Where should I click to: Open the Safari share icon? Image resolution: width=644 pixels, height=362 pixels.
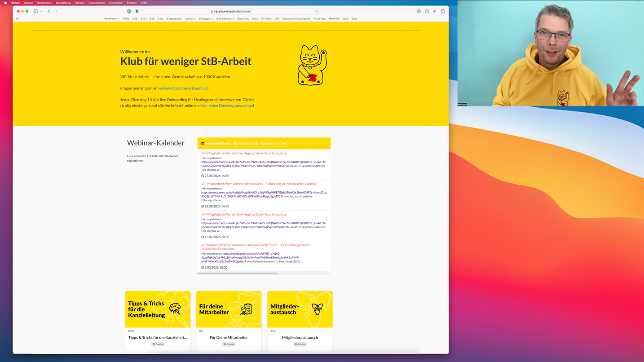coord(427,11)
